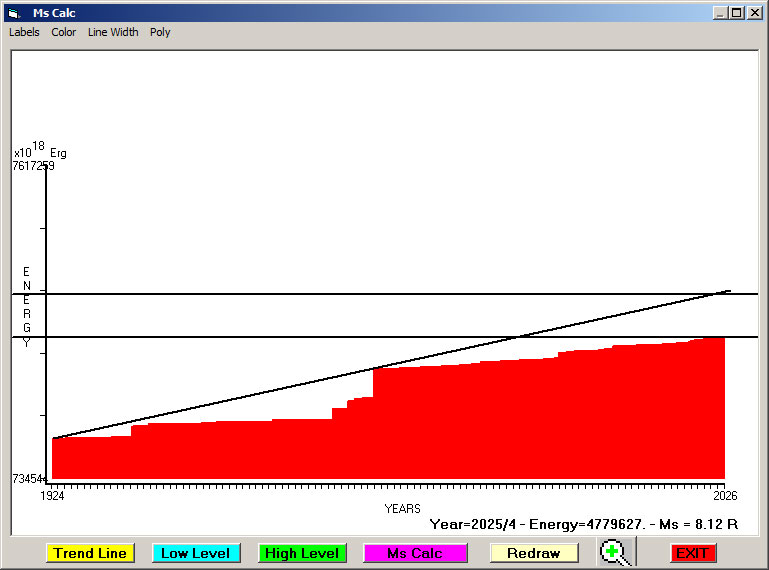Click the upper horizontal level line
The height and width of the screenshot is (570, 769).
pos(300,294)
